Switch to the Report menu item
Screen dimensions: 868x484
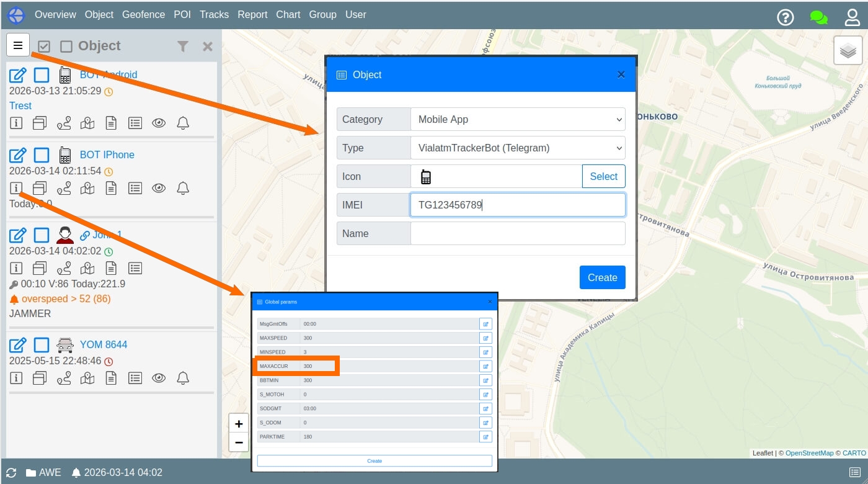pyautogui.click(x=252, y=15)
